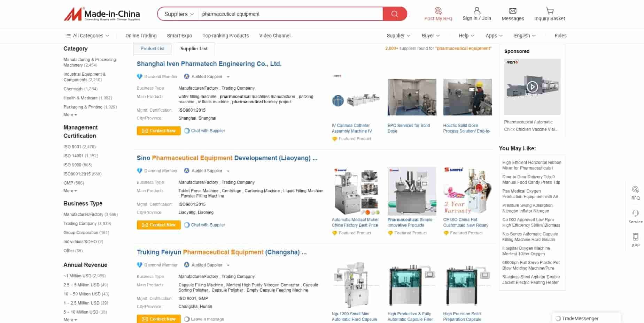Open the Supplier dropdown in top navigation
The image size is (644, 323).
[x=398, y=36]
